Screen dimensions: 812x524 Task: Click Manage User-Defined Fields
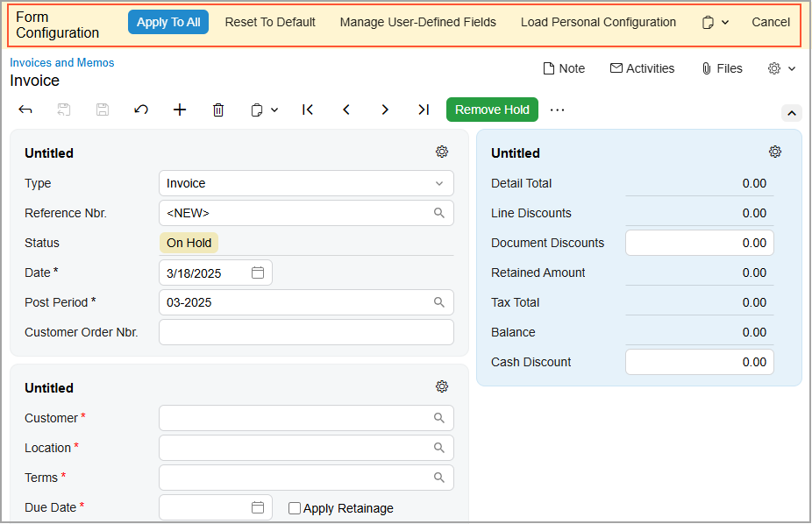[417, 22]
